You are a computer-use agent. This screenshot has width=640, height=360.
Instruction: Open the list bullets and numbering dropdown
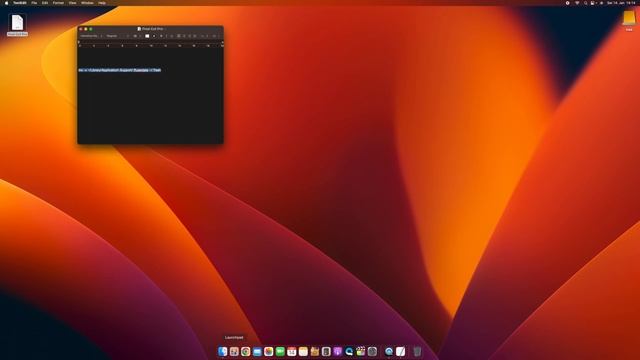(215, 36)
